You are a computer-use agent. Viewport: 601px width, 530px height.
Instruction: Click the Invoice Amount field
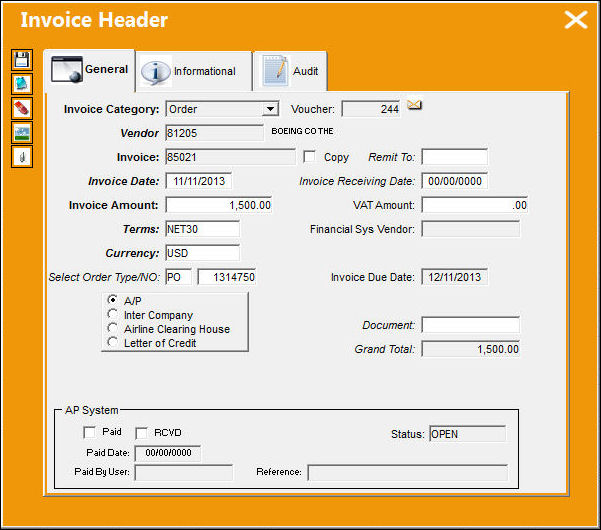pos(218,205)
